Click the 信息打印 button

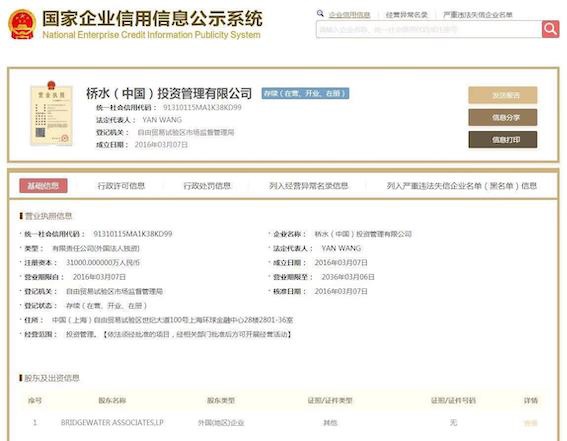point(503,140)
